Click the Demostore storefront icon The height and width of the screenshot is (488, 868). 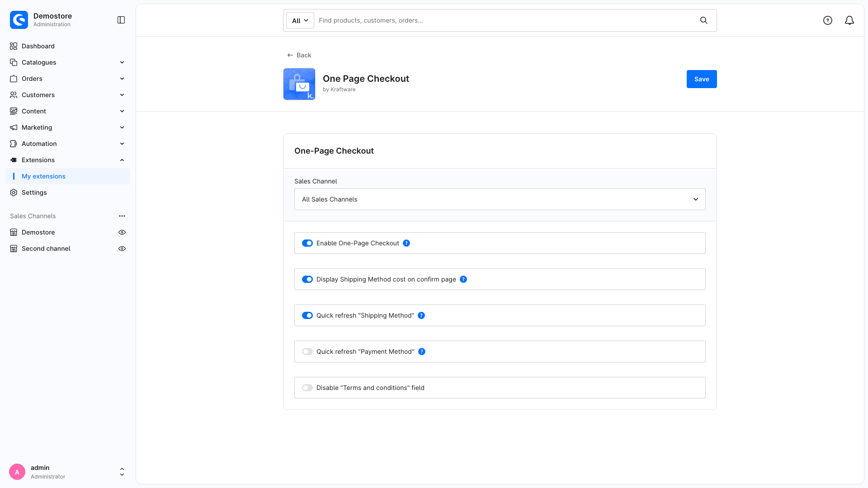click(x=14, y=232)
